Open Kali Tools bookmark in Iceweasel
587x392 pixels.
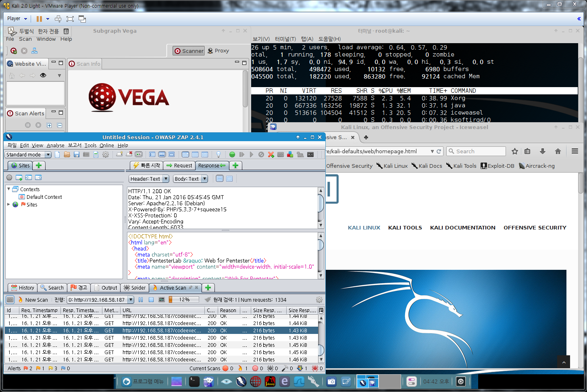[x=461, y=166]
